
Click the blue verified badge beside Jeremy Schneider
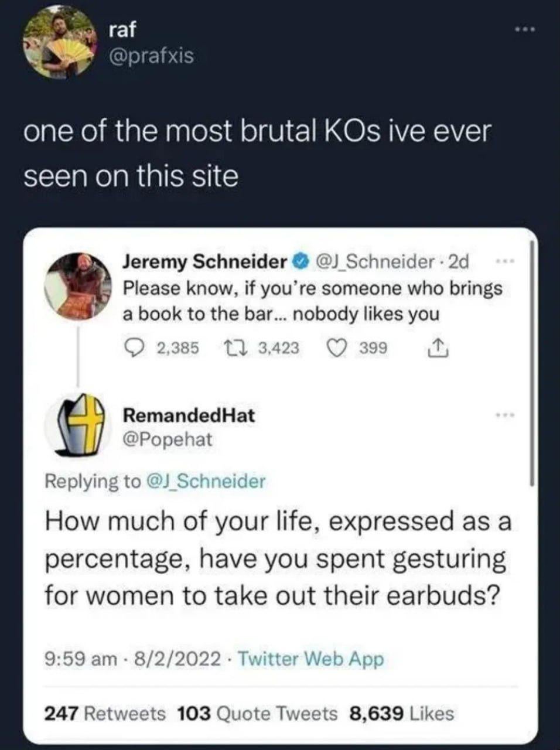click(301, 261)
